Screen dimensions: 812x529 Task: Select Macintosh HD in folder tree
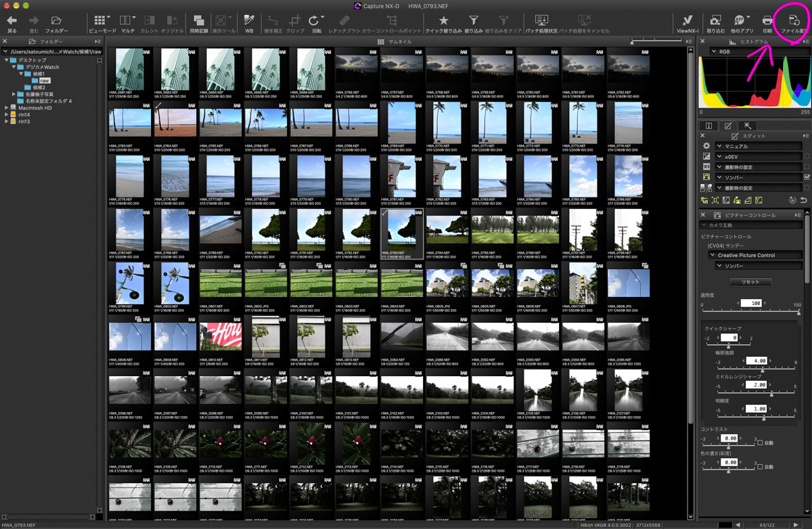[35, 108]
